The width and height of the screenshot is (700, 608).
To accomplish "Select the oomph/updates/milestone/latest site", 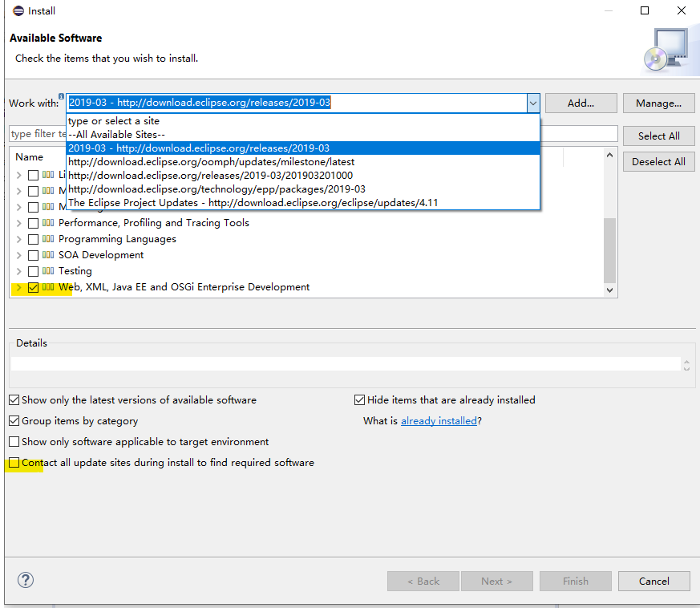I will (302, 162).
